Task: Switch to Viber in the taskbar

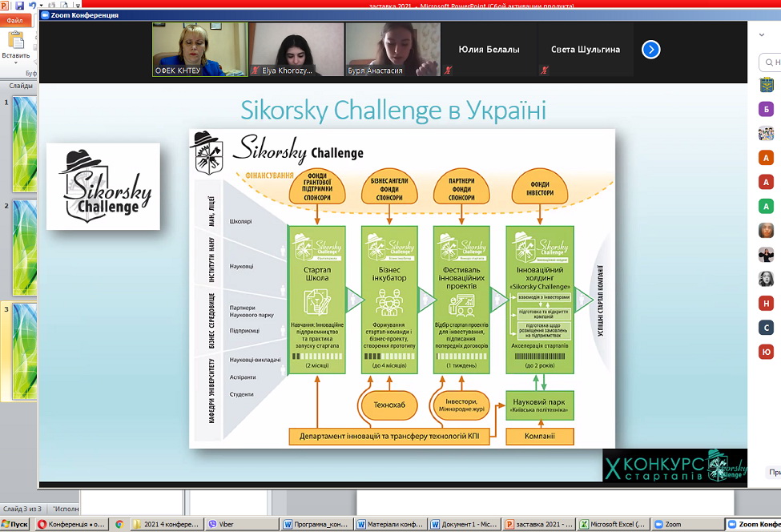Action: pyautogui.click(x=243, y=524)
